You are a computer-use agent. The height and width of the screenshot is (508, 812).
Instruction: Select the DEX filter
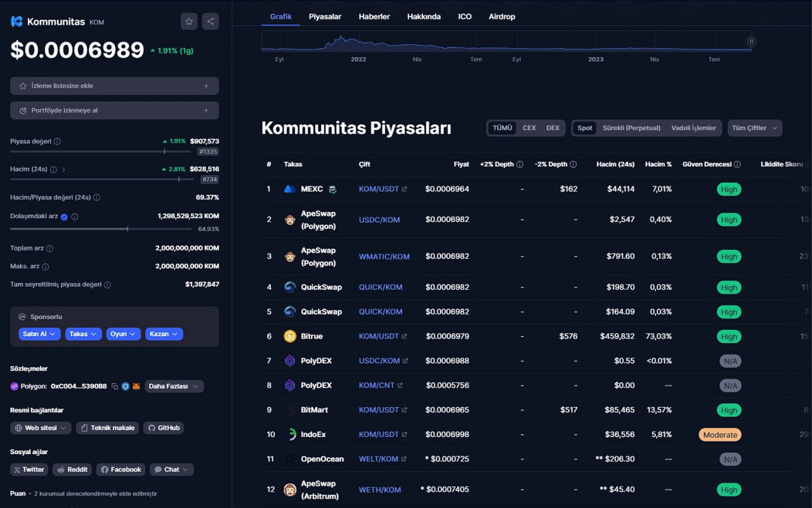click(553, 128)
